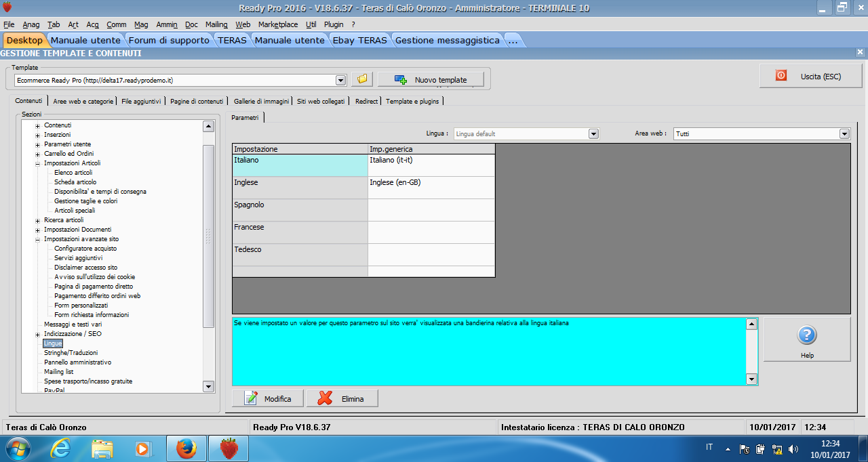The height and width of the screenshot is (462, 868).
Task: Open the Plugin menu
Action: coord(334,24)
